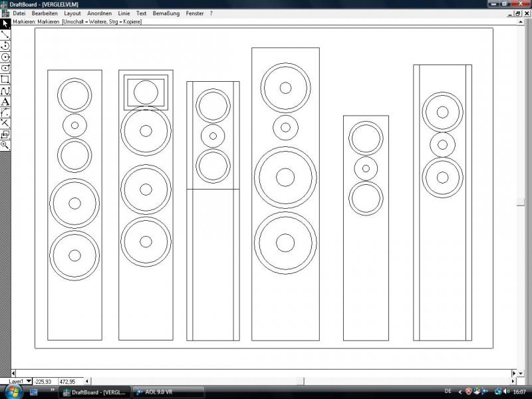Open the Fenster menu

[x=195, y=13]
